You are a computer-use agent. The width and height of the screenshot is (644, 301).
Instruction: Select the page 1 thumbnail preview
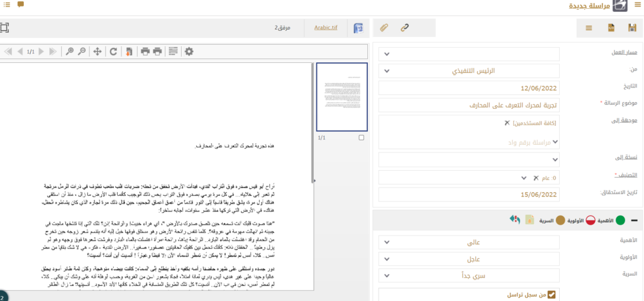tap(341, 96)
